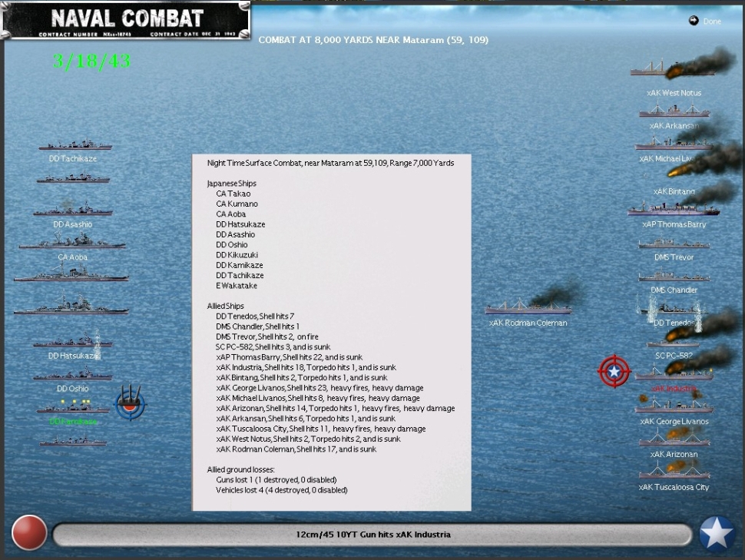The image size is (745, 560).
Task: Click the Done button
Action: (x=712, y=22)
